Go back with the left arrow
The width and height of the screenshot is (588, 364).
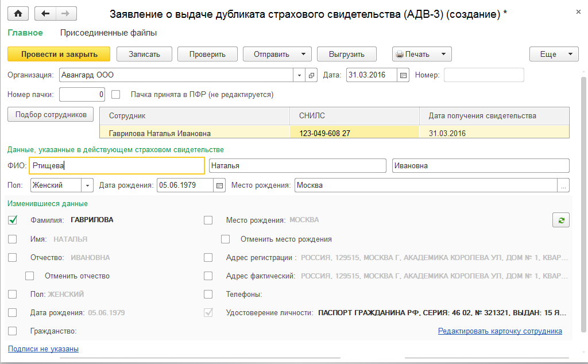point(46,13)
